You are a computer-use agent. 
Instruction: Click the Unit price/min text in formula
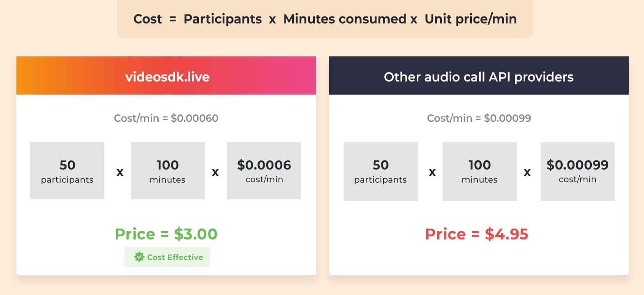pyautogui.click(x=471, y=19)
